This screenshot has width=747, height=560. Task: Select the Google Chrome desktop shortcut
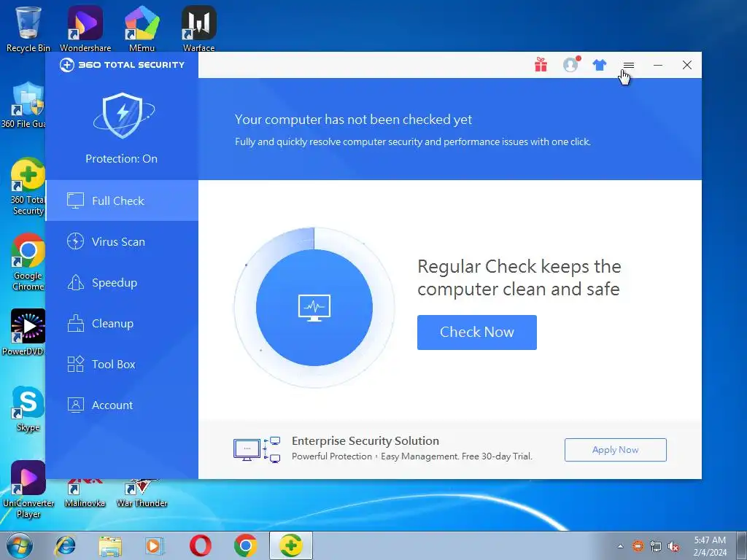click(x=28, y=262)
